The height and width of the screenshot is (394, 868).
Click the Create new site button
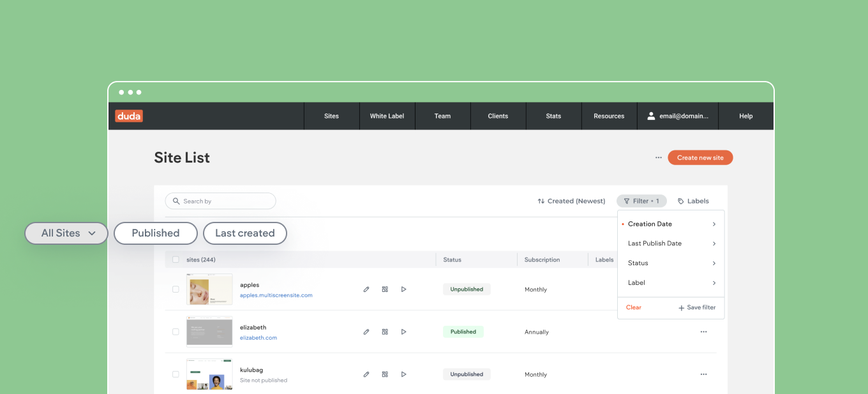700,157
